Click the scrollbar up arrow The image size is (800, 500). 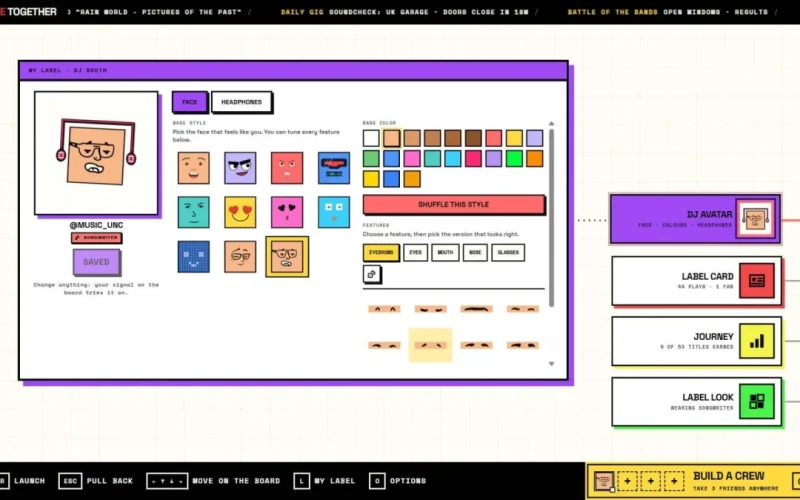click(x=551, y=123)
